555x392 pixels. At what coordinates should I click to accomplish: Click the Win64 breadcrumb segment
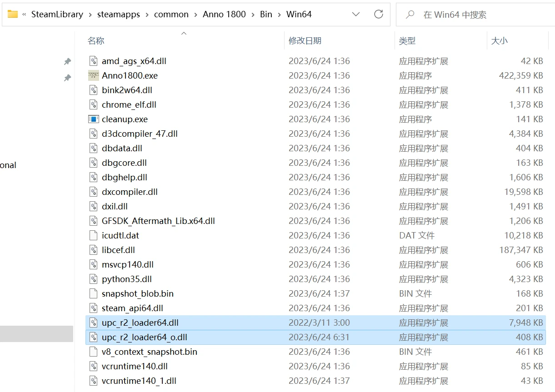point(299,15)
